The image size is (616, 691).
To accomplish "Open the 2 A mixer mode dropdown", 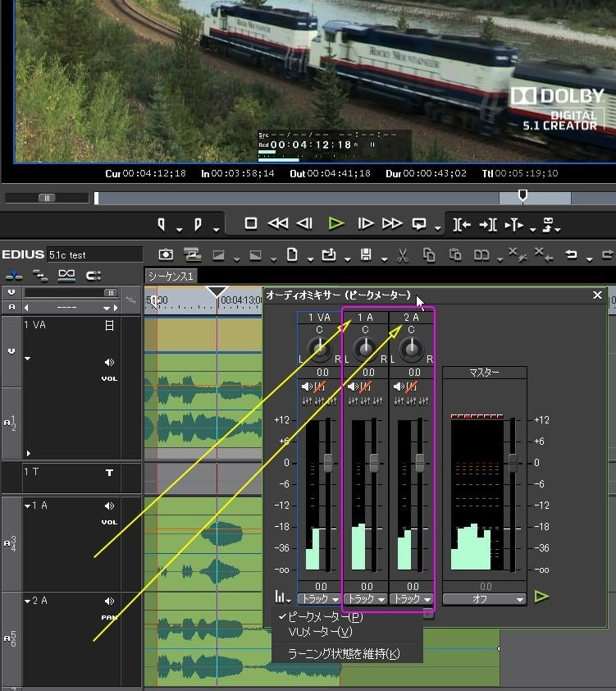I will click(x=411, y=599).
